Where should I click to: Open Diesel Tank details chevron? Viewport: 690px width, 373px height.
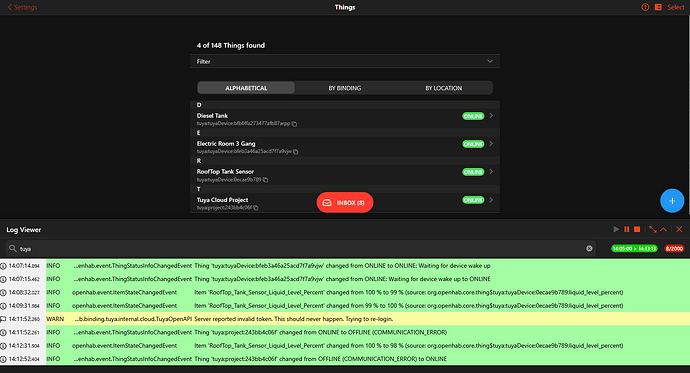(x=491, y=116)
